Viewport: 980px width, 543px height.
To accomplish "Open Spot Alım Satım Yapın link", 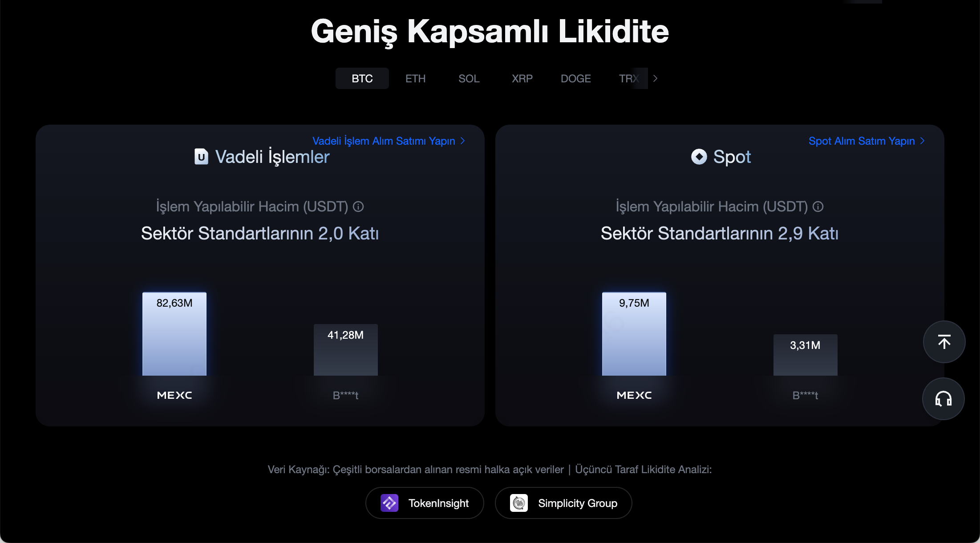I will [x=862, y=141].
